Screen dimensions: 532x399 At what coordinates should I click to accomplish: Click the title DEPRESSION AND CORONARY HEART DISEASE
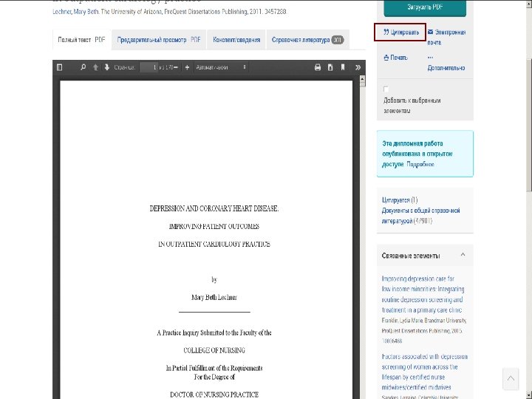214,208
